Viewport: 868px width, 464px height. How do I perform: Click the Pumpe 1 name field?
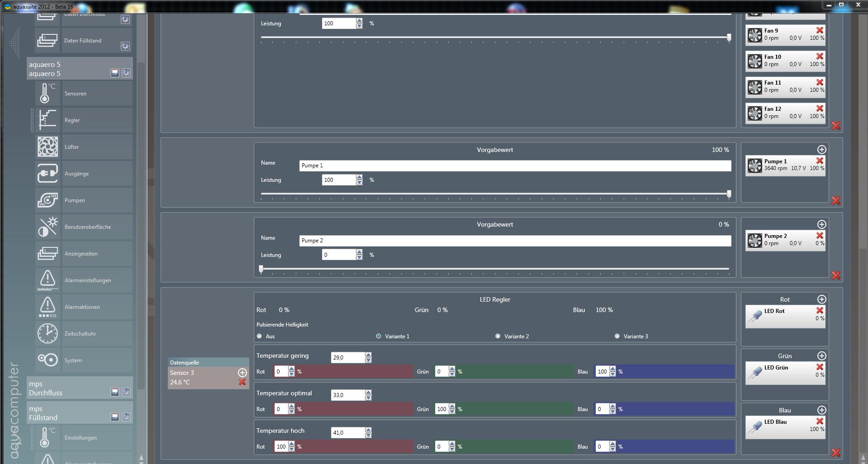coord(515,166)
